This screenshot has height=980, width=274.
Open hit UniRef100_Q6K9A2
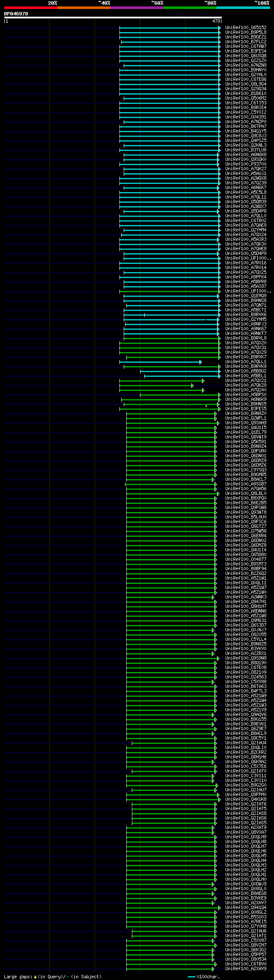click(x=246, y=762)
